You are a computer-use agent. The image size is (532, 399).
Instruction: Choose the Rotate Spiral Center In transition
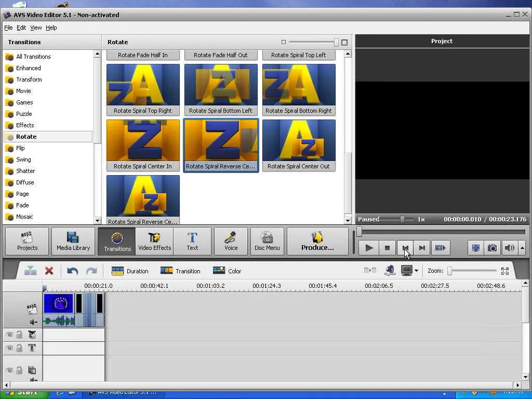[x=143, y=145]
